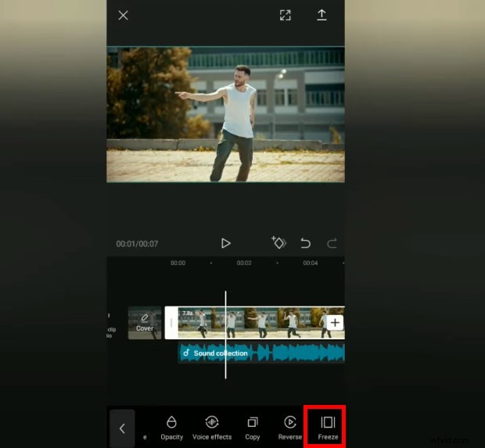This screenshot has height=448, width=485.
Task: Tap the export upload icon
Action: pyautogui.click(x=322, y=15)
